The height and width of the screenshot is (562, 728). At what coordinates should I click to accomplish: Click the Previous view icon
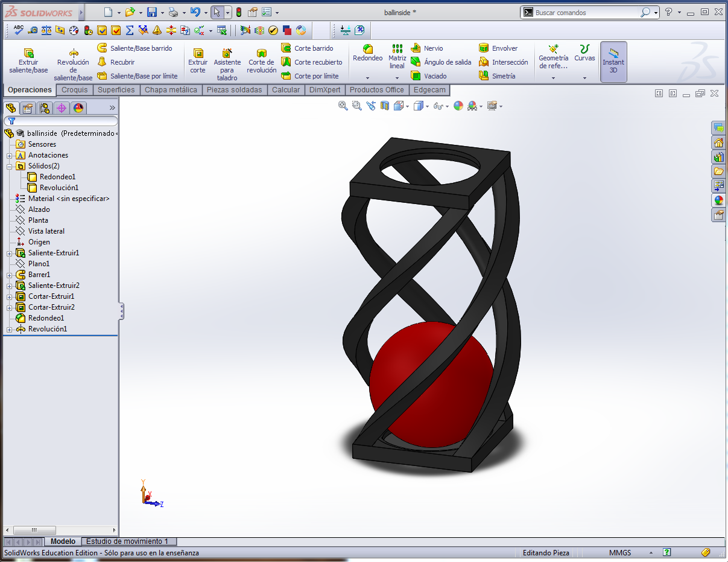[370, 106]
